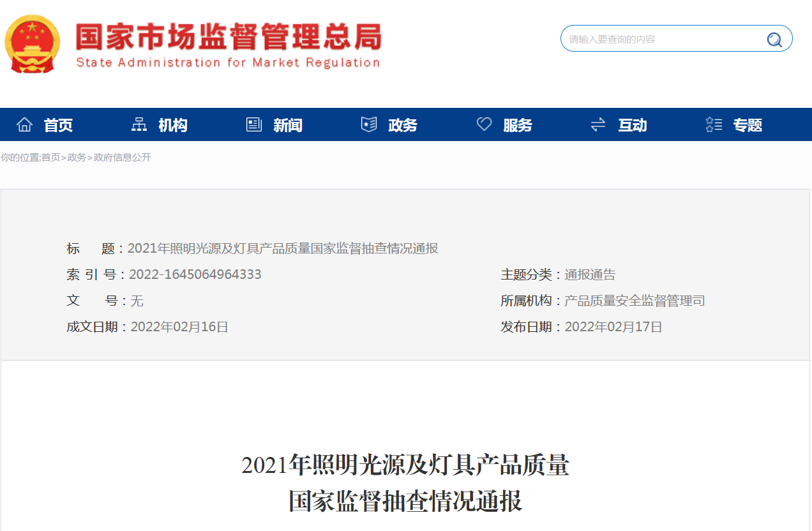Click the 国家市场监督管理总局 site title

click(228, 37)
